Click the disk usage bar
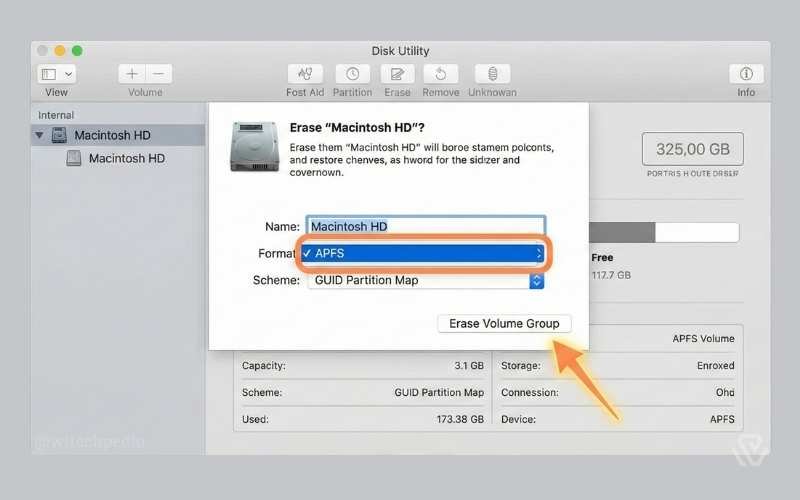The height and width of the screenshot is (500, 800). point(663,233)
